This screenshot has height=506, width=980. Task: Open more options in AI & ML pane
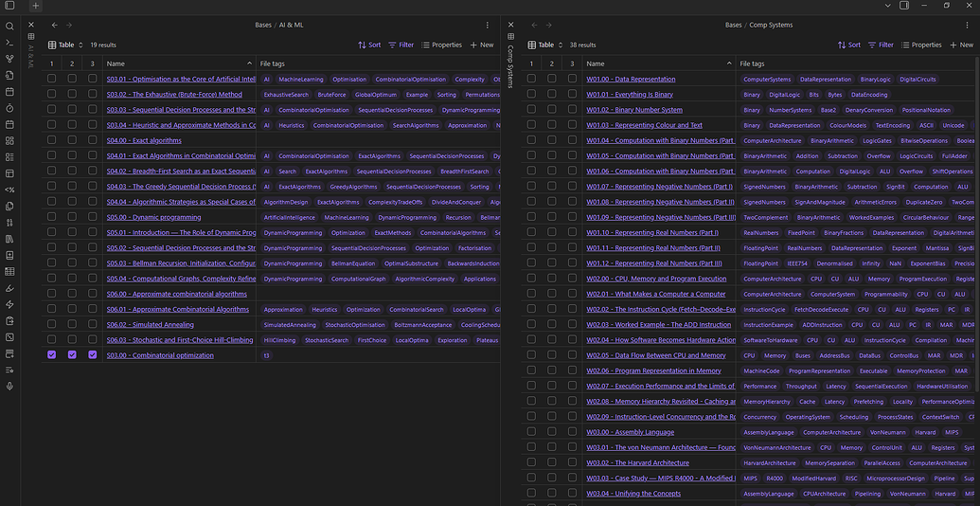488,25
